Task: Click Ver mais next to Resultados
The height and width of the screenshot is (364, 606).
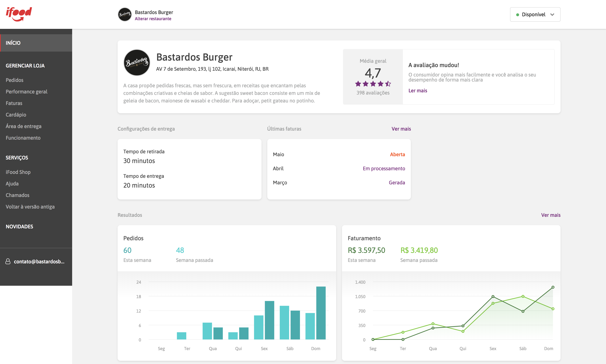Action: (x=551, y=215)
